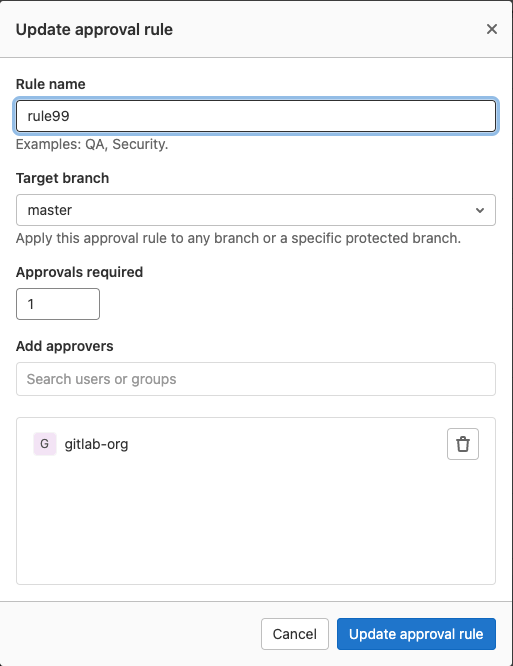Click the Target branch label
Viewport: 513px width, 666px height.
point(62,178)
